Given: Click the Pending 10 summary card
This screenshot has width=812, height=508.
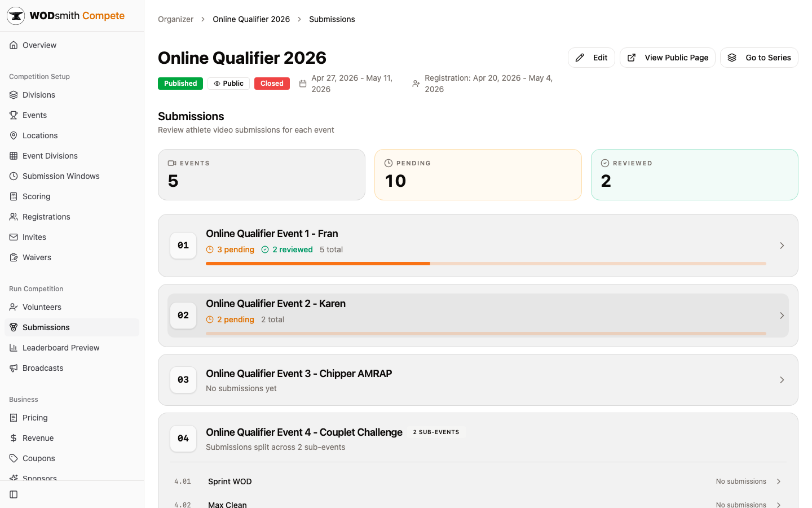Looking at the screenshot, I should 478,174.
